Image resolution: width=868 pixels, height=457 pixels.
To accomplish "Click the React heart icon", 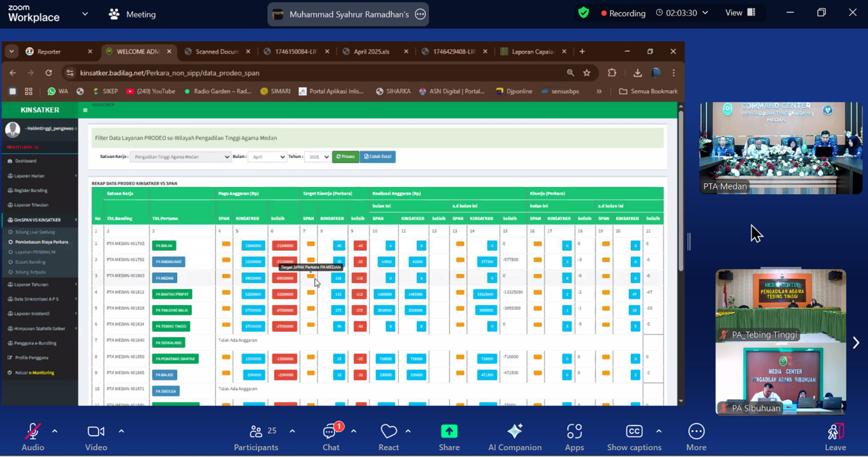I will [x=389, y=431].
